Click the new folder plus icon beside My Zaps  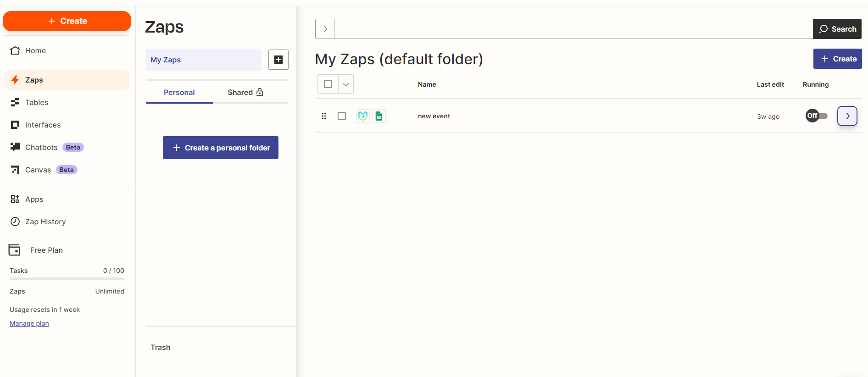[278, 60]
